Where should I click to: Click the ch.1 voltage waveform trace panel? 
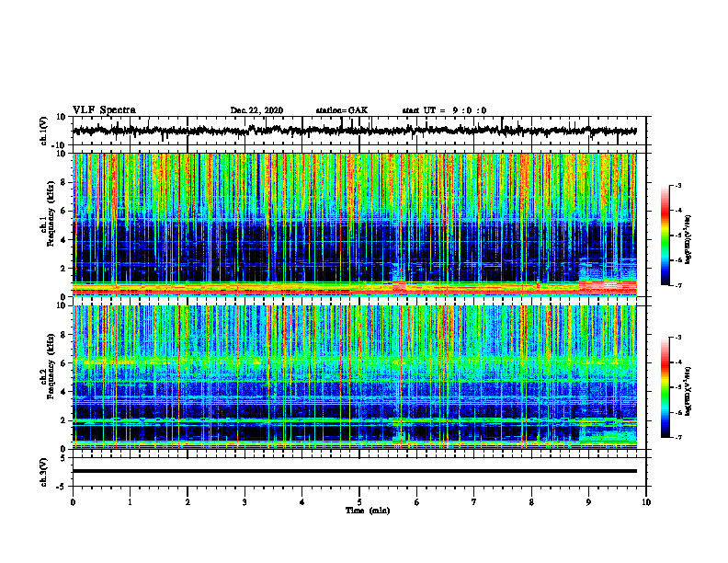(x=358, y=131)
